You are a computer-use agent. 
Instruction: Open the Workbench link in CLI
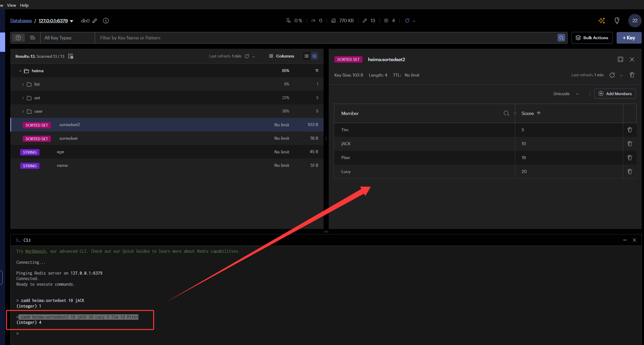pos(35,251)
